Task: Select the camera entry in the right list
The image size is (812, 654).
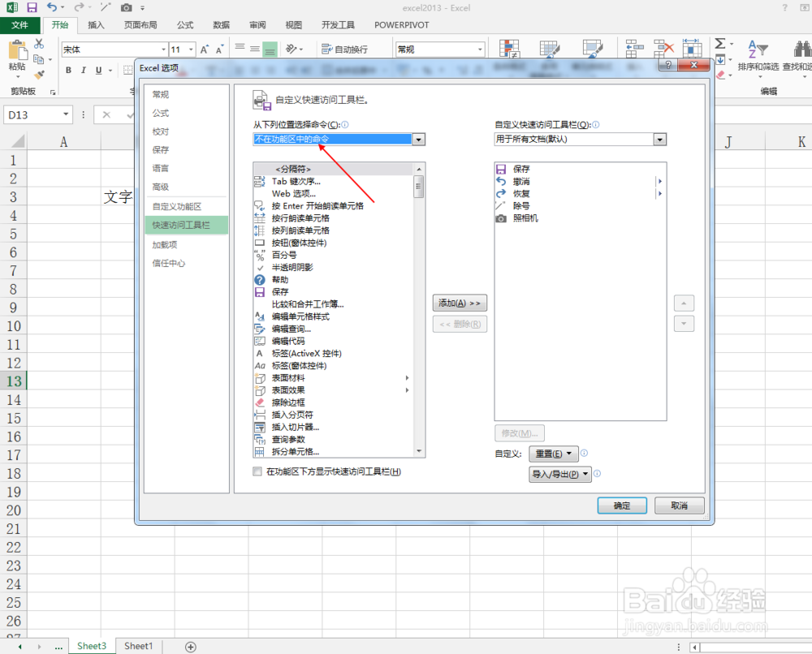Action: point(525,218)
